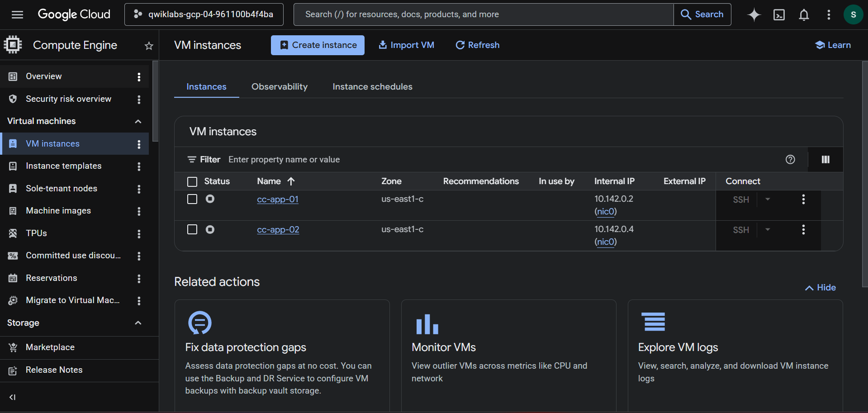Open Committed use discounts options menu
Screen dimensions: 868x413
click(x=139, y=256)
